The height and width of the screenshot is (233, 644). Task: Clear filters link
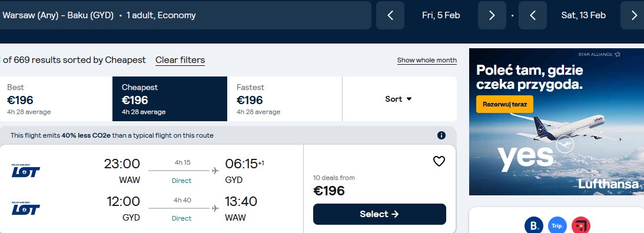[180, 60]
